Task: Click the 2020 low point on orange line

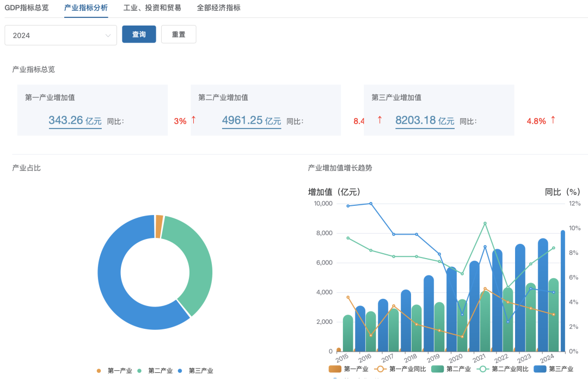Action: pos(462,337)
